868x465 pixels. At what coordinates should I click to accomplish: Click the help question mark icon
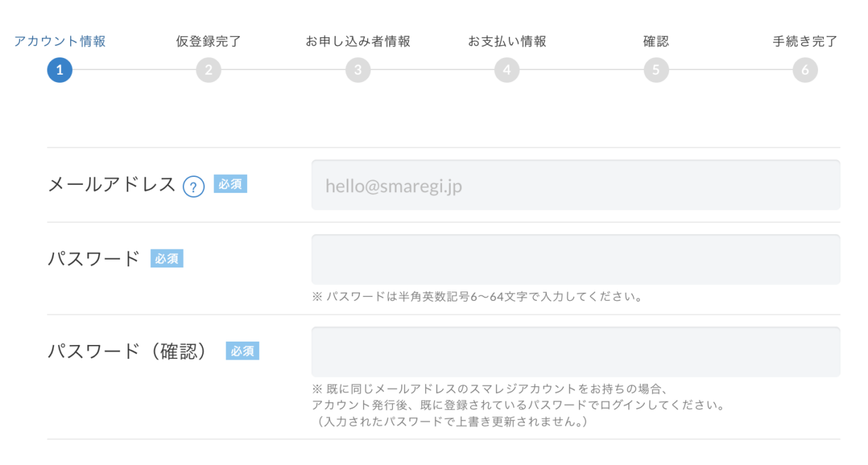click(193, 186)
